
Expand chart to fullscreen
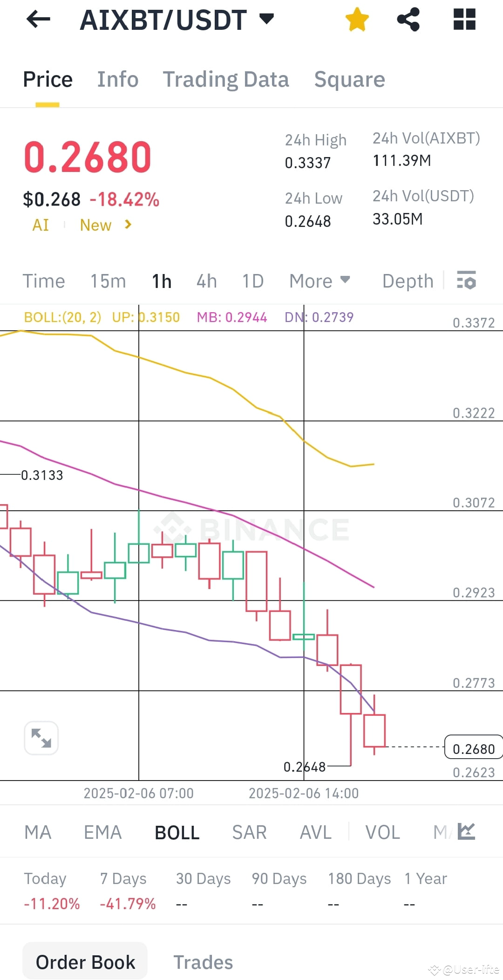pyautogui.click(x=41, y=737)
